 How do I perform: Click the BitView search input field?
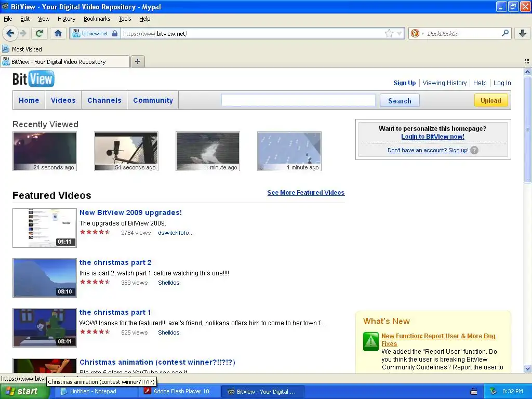click(298, 100)
